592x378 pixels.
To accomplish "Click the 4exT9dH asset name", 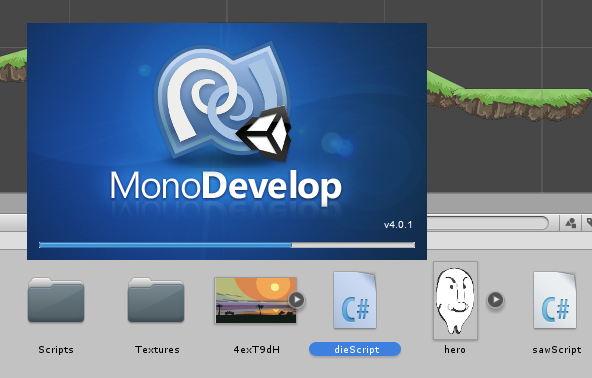I will (x=257, y=350).
